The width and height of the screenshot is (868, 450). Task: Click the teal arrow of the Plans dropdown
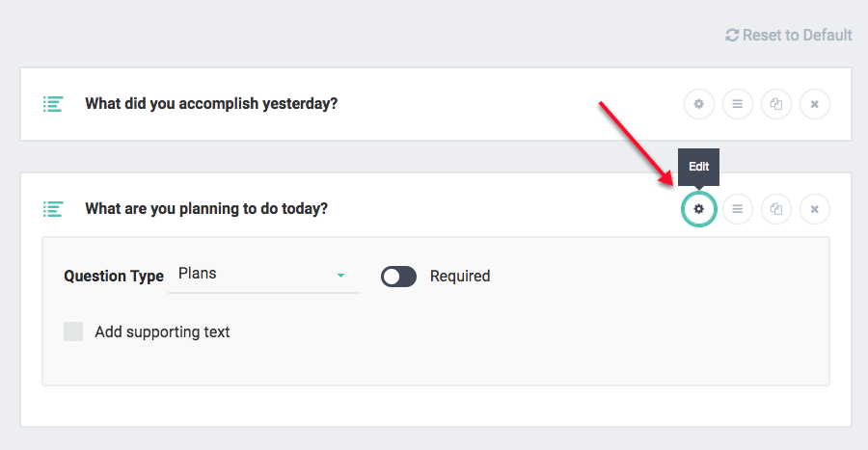340,276
